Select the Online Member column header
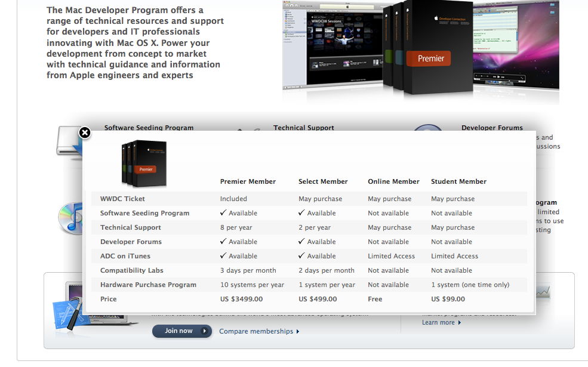Viewport: 588px width, 367px height. pyautogui.click(x=393, y=181)
